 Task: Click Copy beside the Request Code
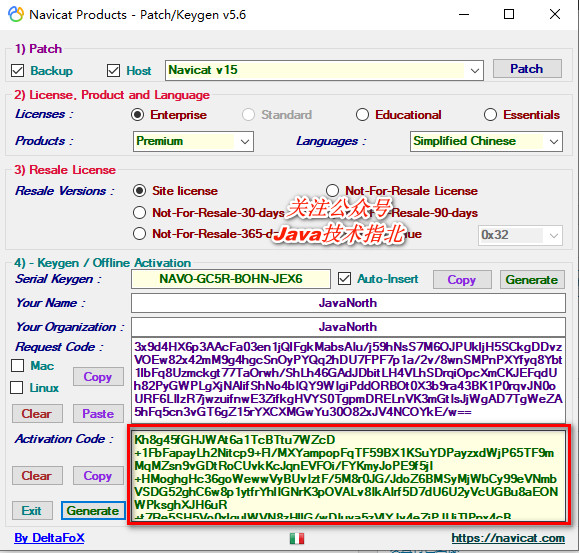98,377
